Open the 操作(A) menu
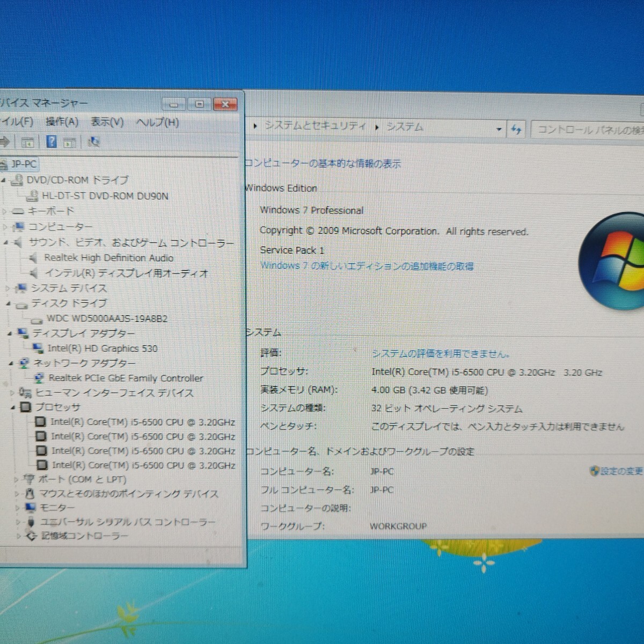The image size is (644, 644). click(62, 122)
